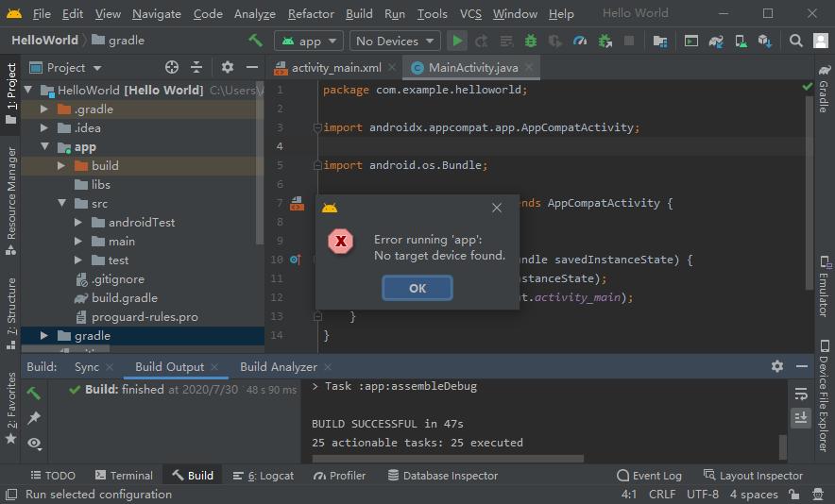
Task: Click the Build output horizontal scrollbar
Action: (448, 459)
